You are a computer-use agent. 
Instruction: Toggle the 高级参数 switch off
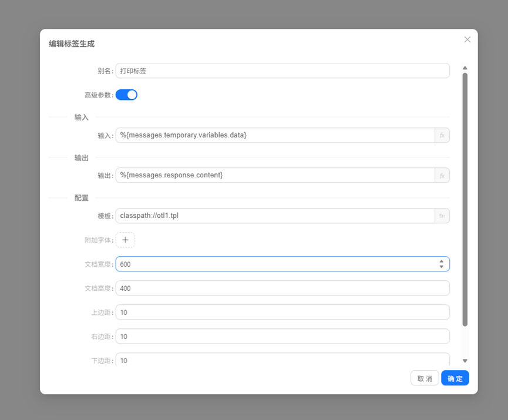tap(126, 95)
